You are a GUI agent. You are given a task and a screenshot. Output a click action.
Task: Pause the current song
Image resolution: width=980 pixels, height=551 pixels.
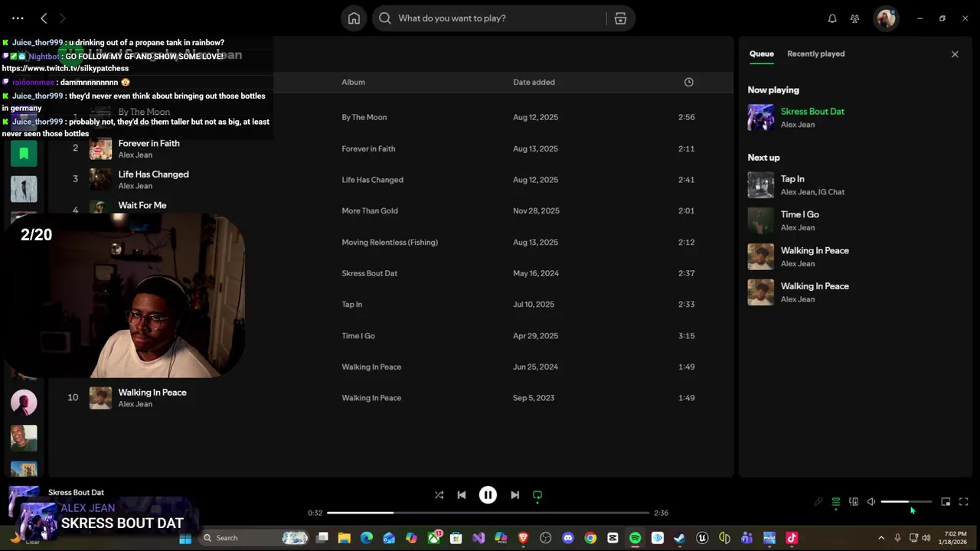(x=488, y=495)
